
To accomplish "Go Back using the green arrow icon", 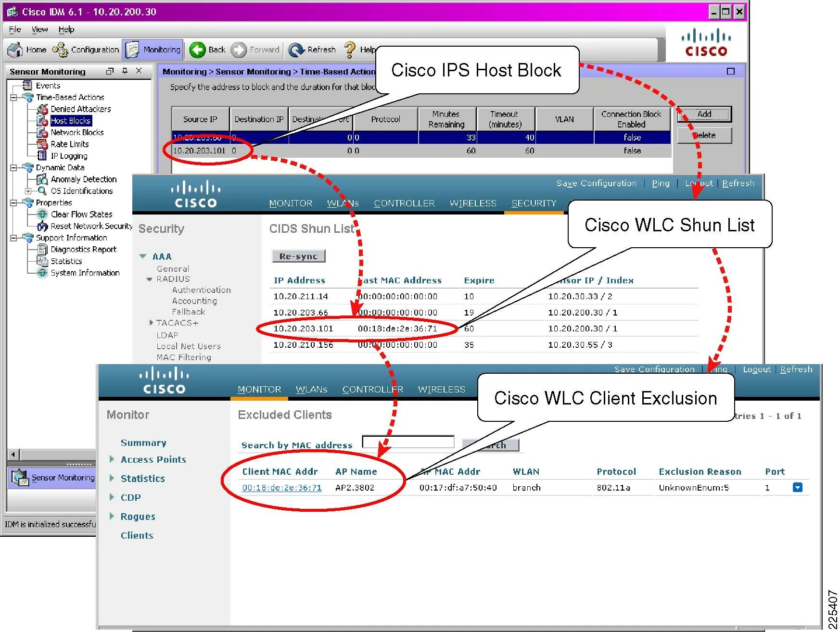I will tap(197, 50).
